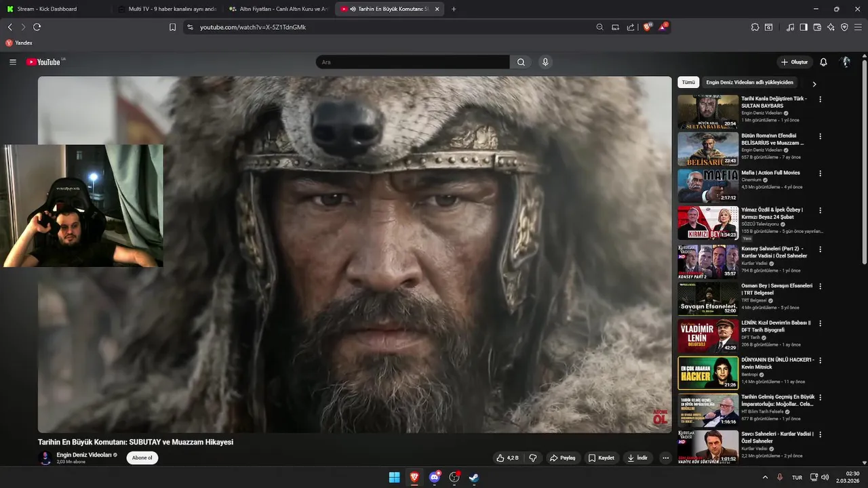Open the browser extensions puzzle icon
Screen dimensions: 868x488
click(x=755, y=27)
